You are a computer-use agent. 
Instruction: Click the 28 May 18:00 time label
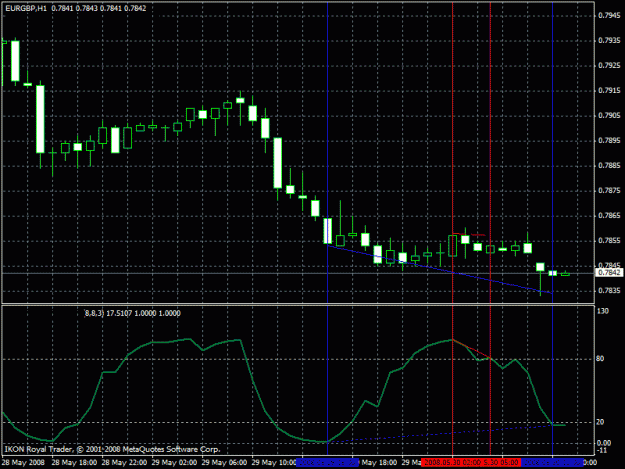click(x=74, y=463)
